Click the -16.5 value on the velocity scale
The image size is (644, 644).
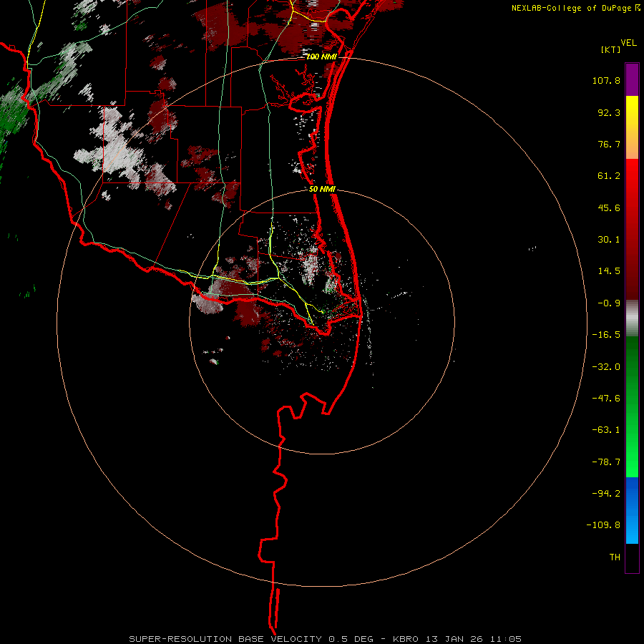point(606,335)
